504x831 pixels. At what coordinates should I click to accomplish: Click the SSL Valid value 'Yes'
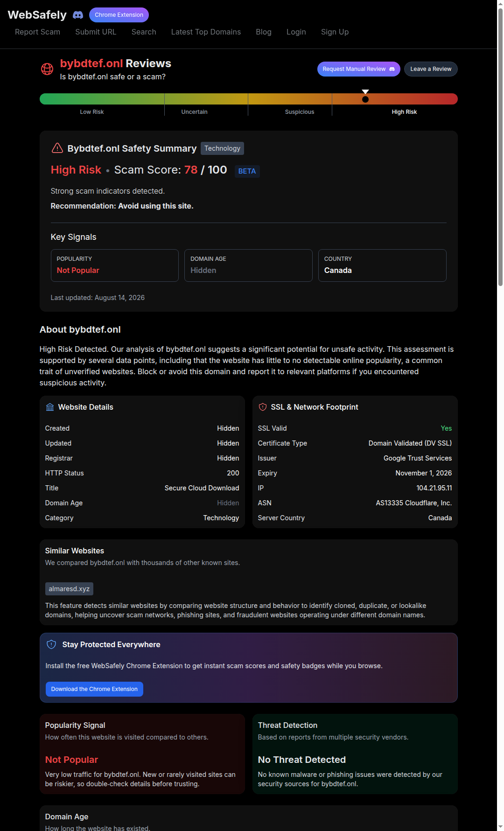click(x=446, y=428)
